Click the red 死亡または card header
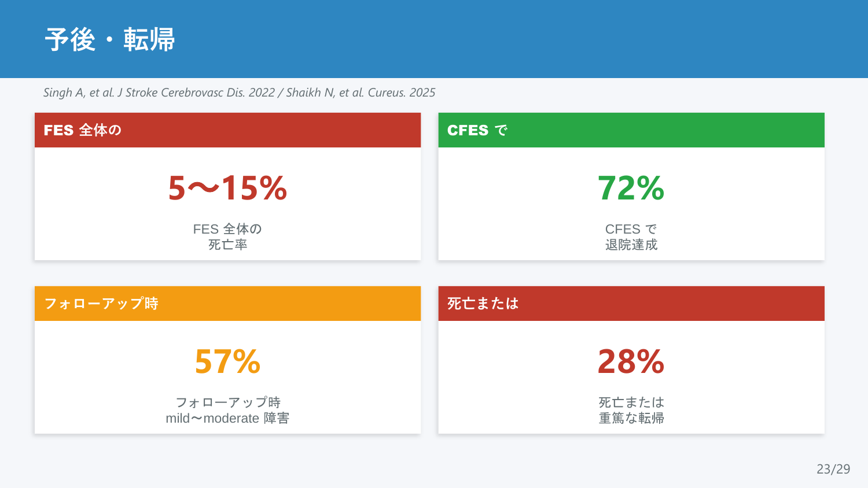Screen dimensions: 868x488 click(x=631, y=304)
